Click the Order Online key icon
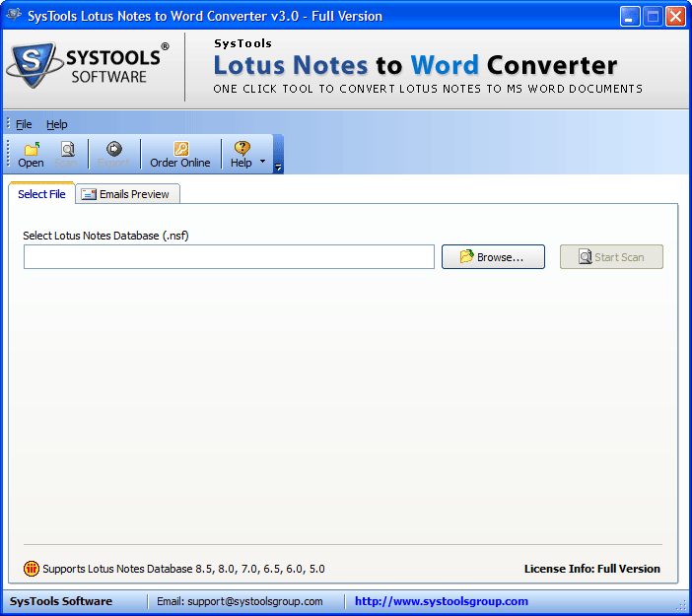This screenshot has width=692, height=616. (x=180, y=149)
